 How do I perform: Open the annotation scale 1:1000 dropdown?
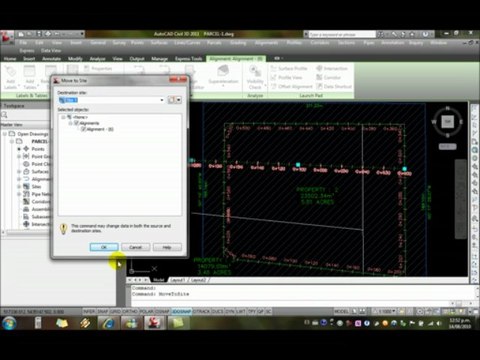click(386, 311)
